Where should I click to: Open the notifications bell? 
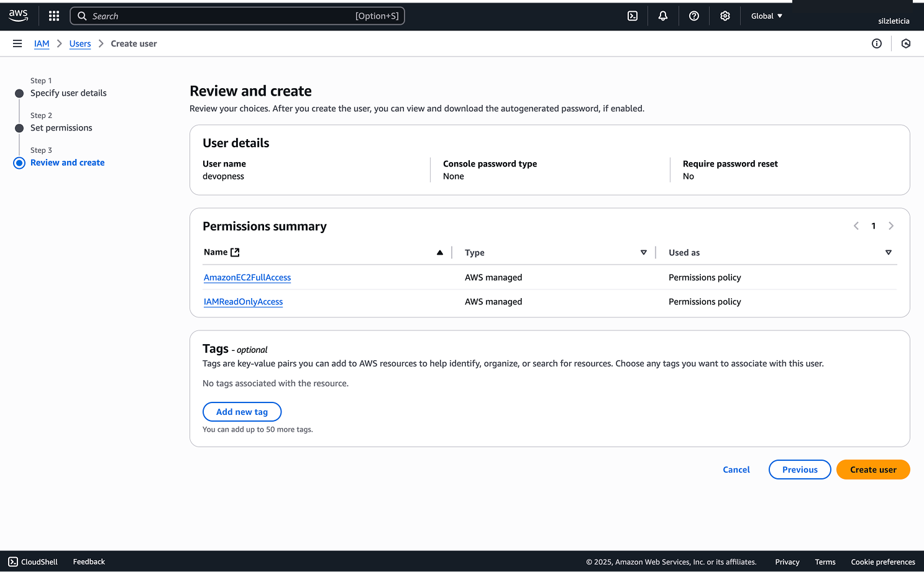(x=662, y=16)
